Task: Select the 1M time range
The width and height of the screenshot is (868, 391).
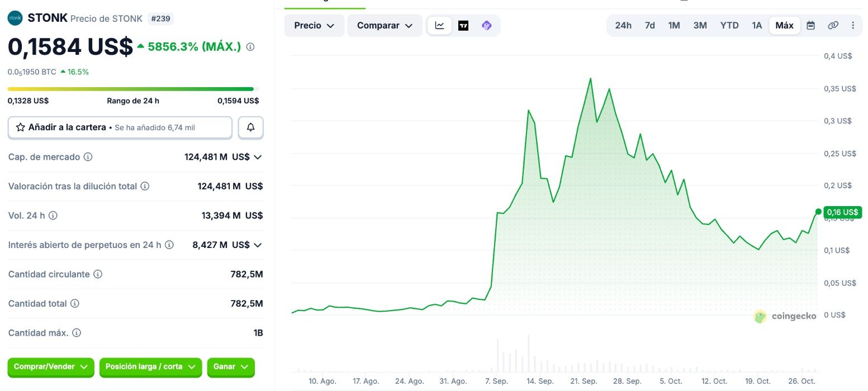Action: pyautogui.click(x=674, y=26)
